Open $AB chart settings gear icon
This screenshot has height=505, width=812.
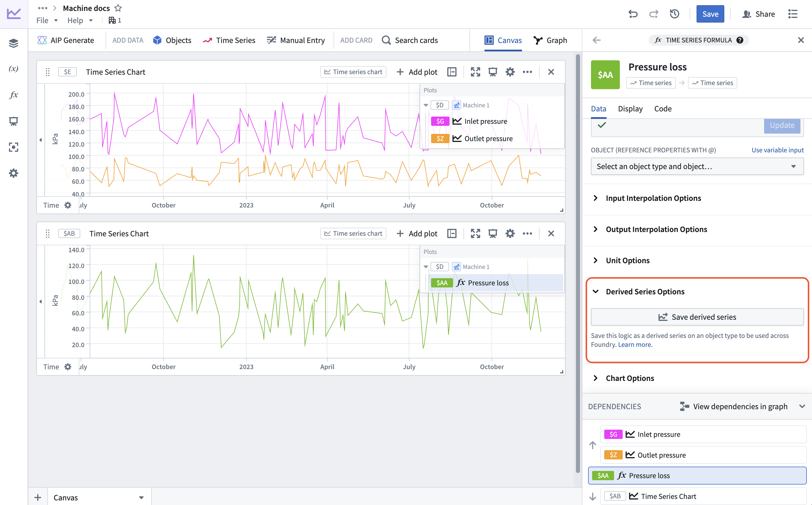point(510,233)
